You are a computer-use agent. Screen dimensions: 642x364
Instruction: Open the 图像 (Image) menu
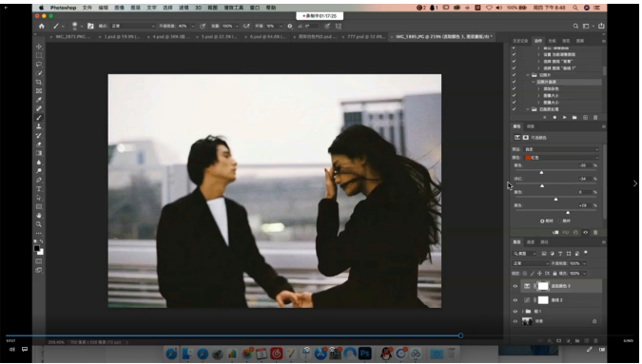click(119, 8)
